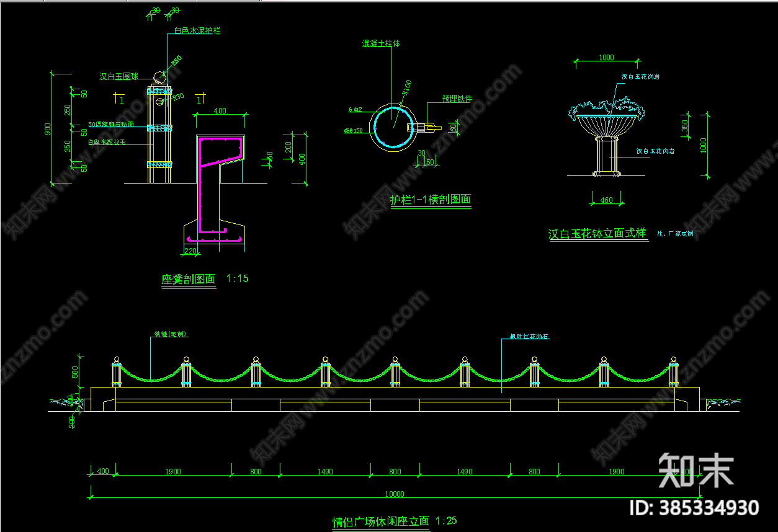Image resolution: width=778 pixels, height=532 pixels.
Task: Select the 预埋铁件 label
Action: [457, 99]
